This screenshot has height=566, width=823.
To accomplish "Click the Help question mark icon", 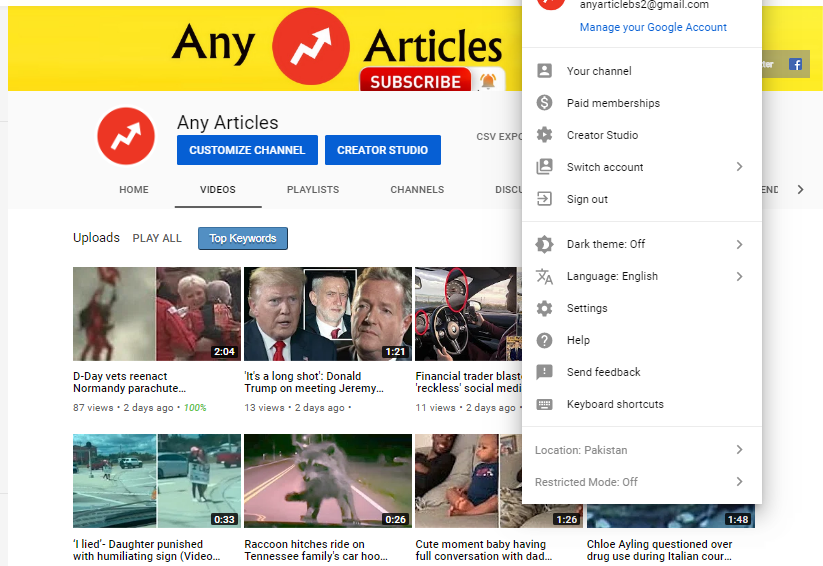I will [544, 340].
